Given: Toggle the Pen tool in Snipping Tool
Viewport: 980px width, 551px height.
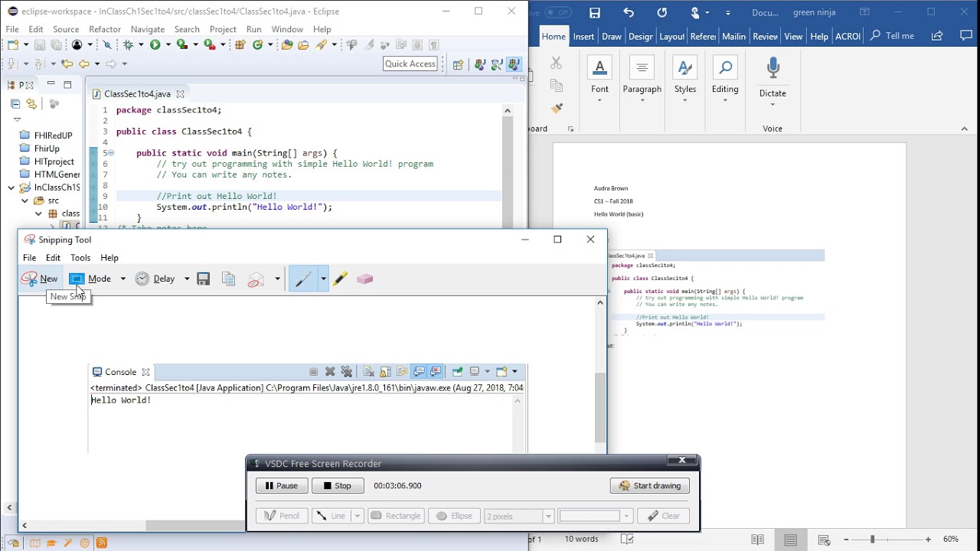Looking at the screenshot, I should (302, 279).
